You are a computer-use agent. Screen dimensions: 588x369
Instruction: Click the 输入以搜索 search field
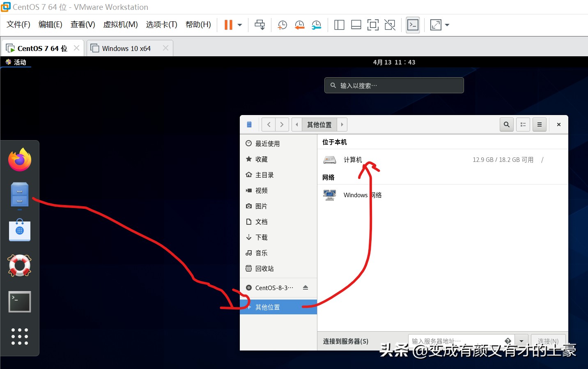[x=394, y=85]
